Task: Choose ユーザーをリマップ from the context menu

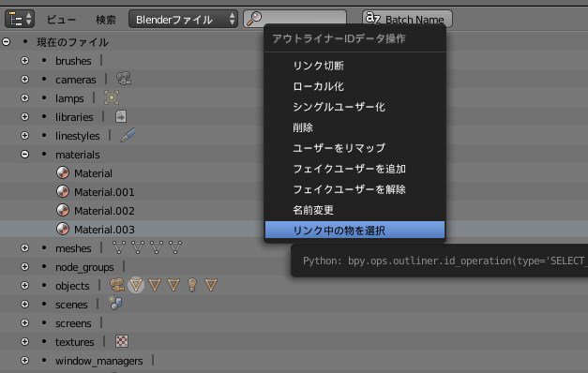Action: point(354,148)
